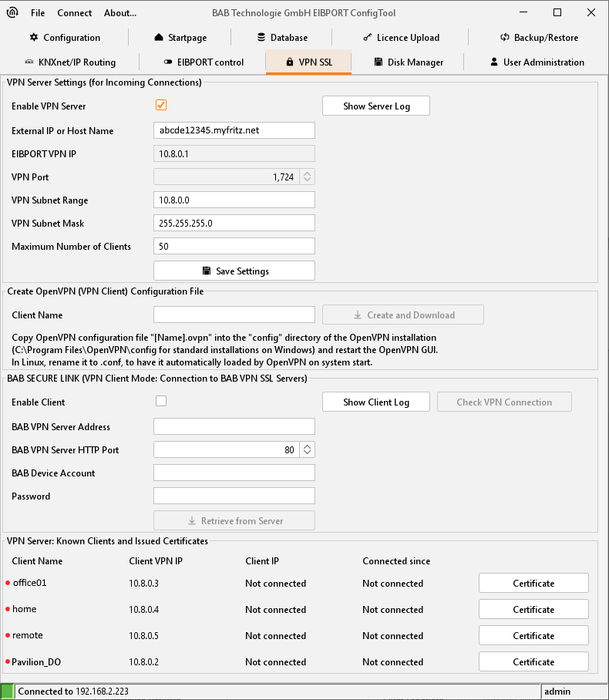Click the Client Name input field

tap(234, 315)
